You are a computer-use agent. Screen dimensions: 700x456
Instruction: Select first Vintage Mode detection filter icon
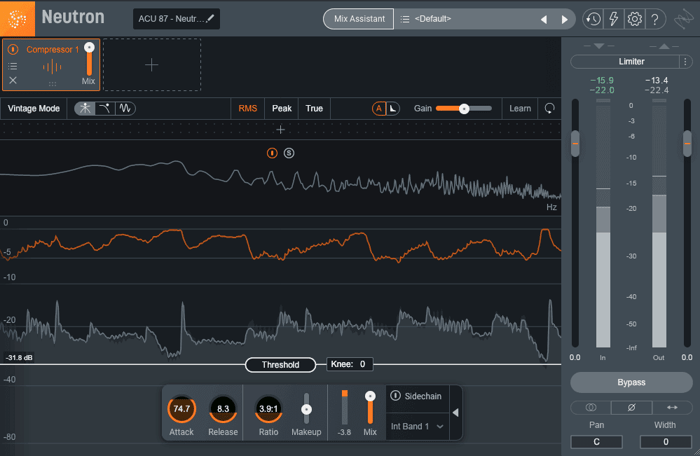85,108
